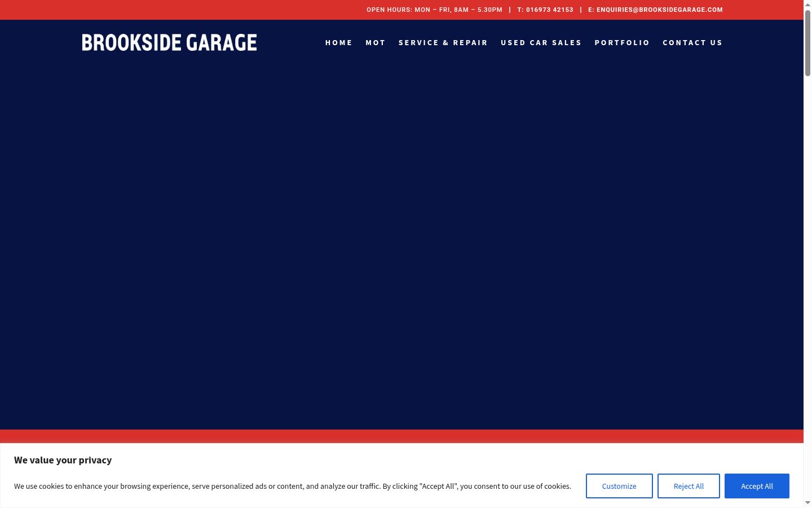
Task: Go to the MOT page
Action: tap(376, 43)
